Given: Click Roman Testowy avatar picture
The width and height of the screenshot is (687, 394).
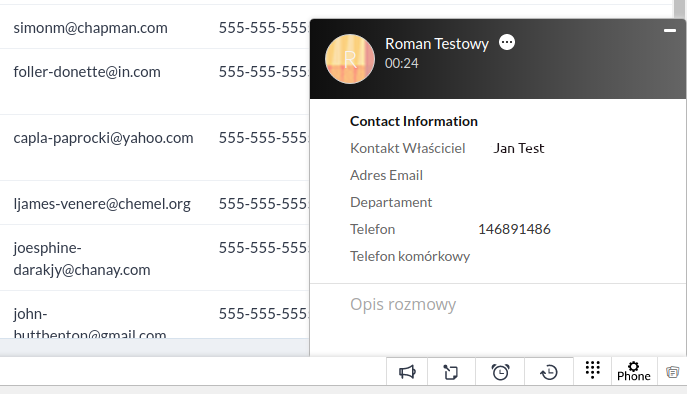Looking at the screenshot, I should tap(350, 59).
